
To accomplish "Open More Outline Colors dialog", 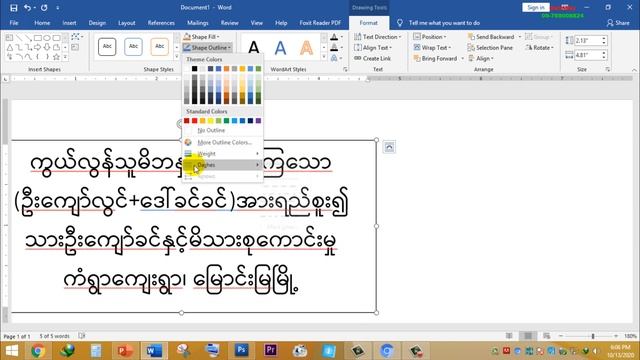I will coord(222,142).
